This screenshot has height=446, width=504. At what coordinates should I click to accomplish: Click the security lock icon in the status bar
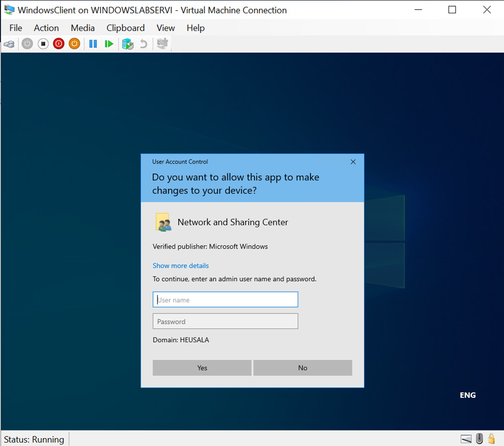(491, 438)
